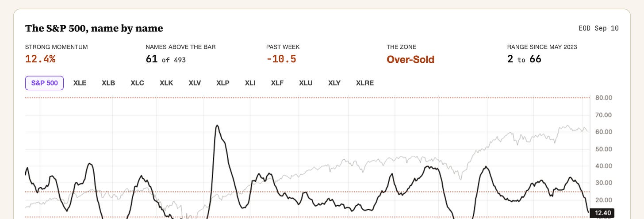View the XLY sector tab
Image resolution: width=644 pixels, height=219 pixels.
pyautogui.click(x=334, y=83)
